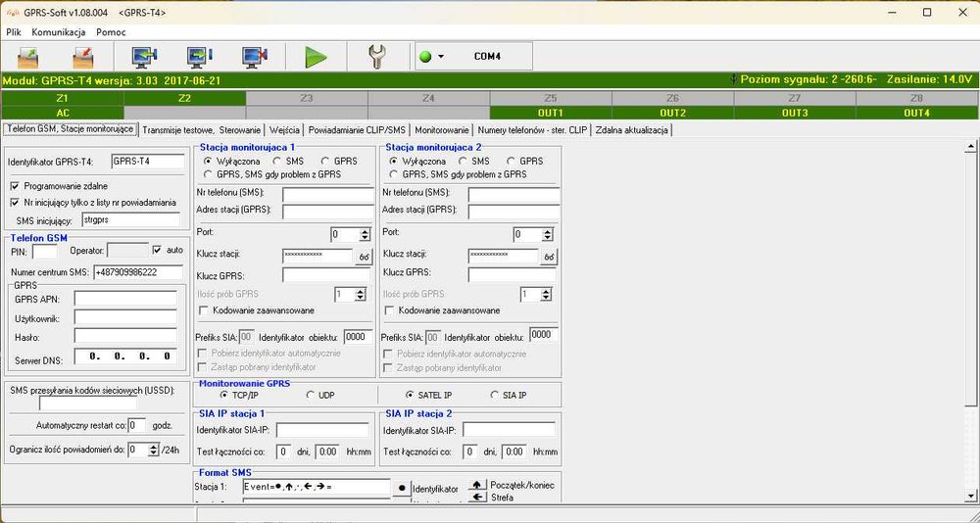Toggle Nr inicjujący tylko z listy checkbox
The image size is (980, 523).
[15, 203]
